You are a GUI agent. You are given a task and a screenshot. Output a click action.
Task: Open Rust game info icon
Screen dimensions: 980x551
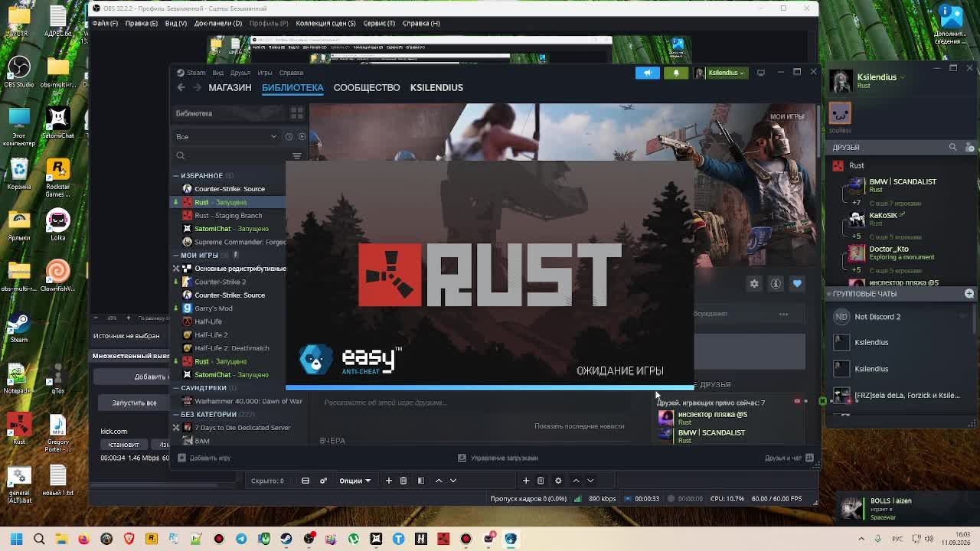tap(776, 284)
